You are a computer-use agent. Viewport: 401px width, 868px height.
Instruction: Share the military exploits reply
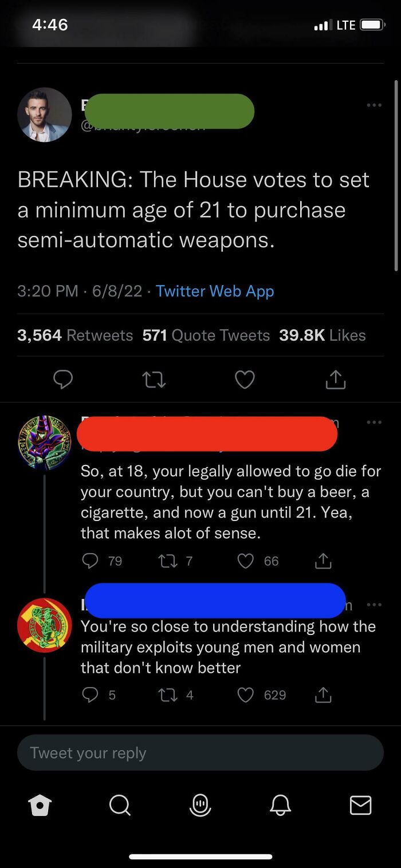point(323,695)
